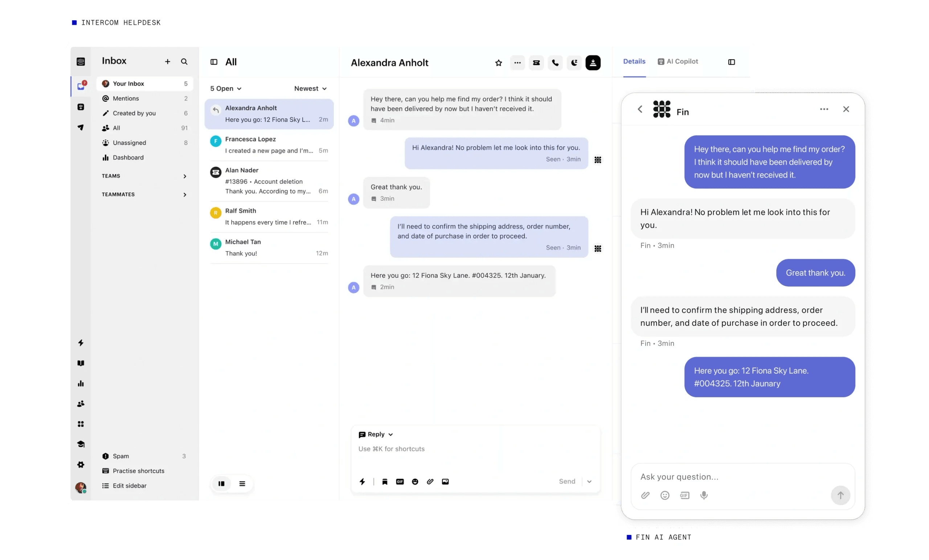
Task: Open Fin messenger ellipsis menu
Action: point(824,109)
